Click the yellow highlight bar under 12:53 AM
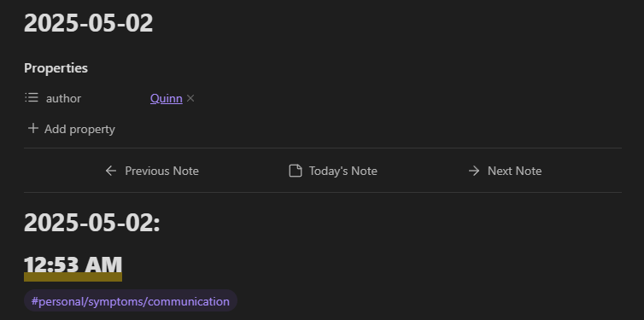This screenshot has height=320, width=644. pyautogui.click(x=73, y=277)
